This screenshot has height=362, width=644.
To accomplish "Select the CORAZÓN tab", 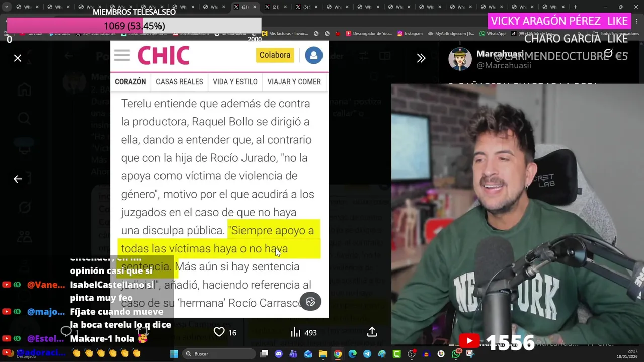I will (x=130, y=82).
